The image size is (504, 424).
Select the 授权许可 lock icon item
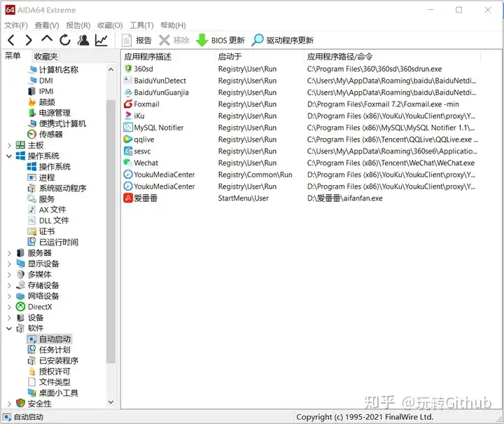click(49, 371)
